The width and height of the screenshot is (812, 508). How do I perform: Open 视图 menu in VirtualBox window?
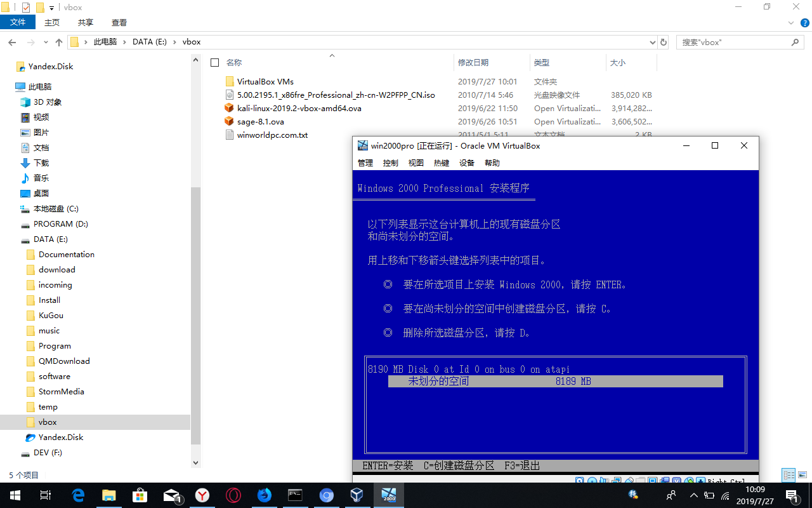coord(416,163)
